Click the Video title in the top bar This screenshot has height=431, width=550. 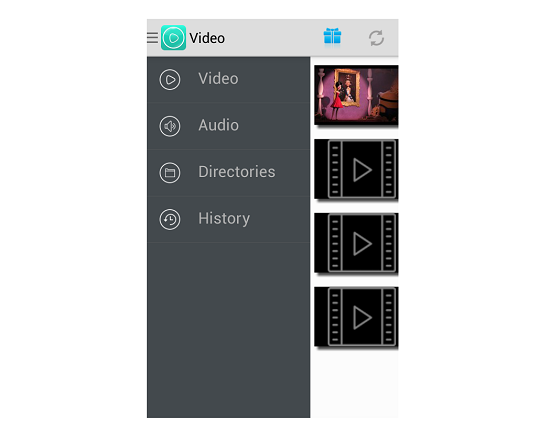click(x=207, y=38)
